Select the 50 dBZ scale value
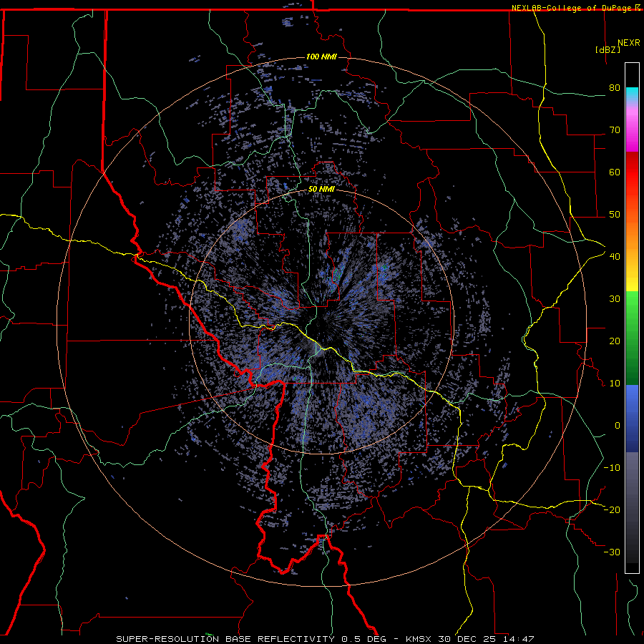The width and height of the screenshot is (644, 644). pos(615,215)
